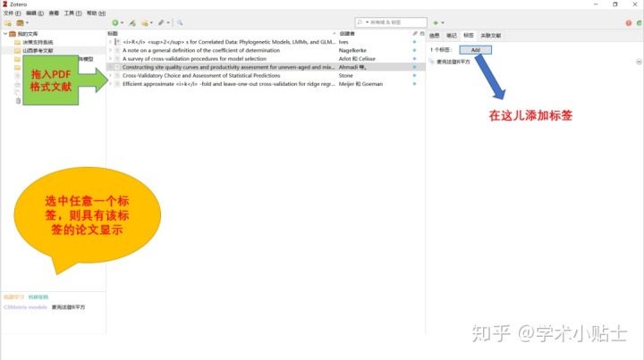Select 'Cross-Validatory Choice and Assessment' title
This screenshot has height=360, width=644.
201,75
